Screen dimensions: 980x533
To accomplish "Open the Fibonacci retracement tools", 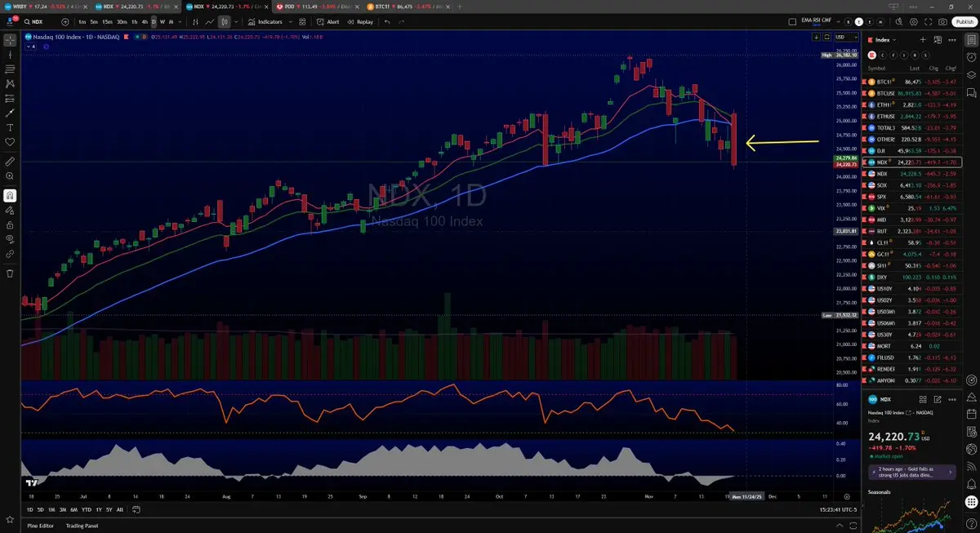I will [10, 69].
